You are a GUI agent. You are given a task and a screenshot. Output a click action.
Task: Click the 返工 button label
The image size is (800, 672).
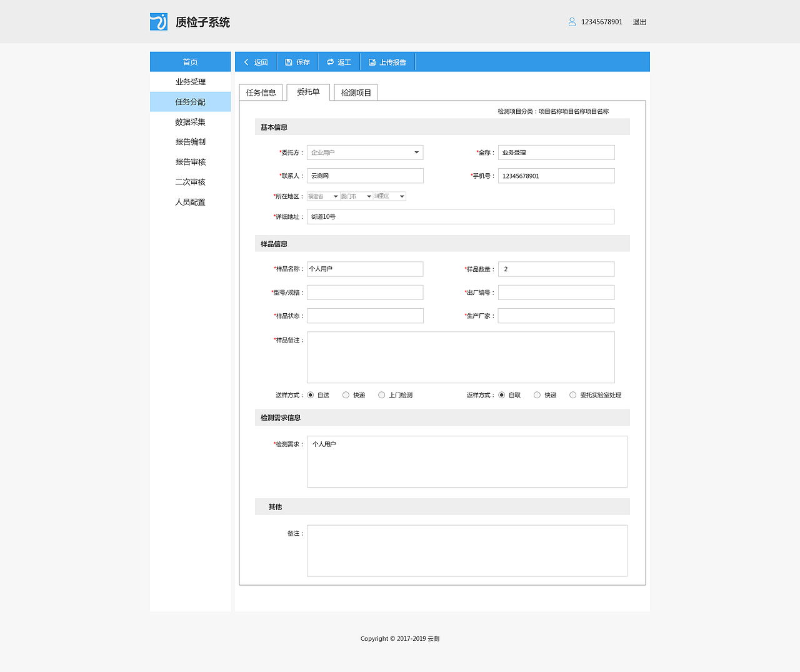tap(344, 63)
